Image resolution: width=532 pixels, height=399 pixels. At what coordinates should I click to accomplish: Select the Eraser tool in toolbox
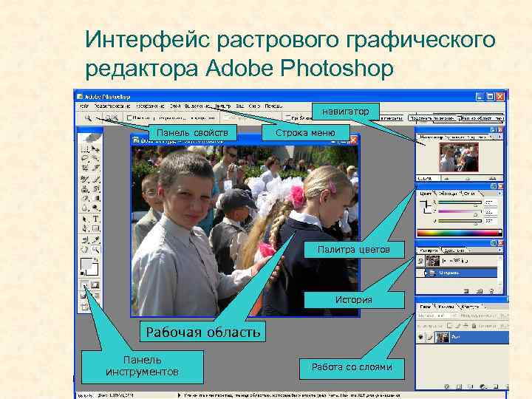click(85, 199)
